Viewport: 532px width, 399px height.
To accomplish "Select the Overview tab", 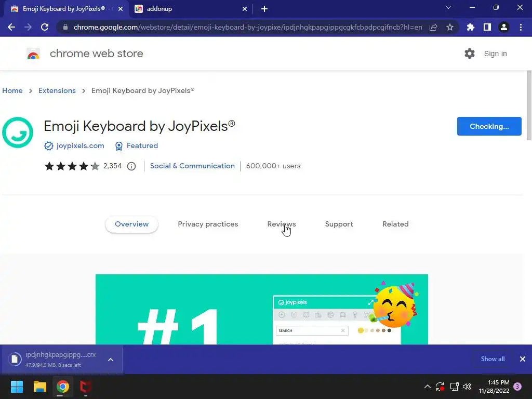I will click(131, 224).
